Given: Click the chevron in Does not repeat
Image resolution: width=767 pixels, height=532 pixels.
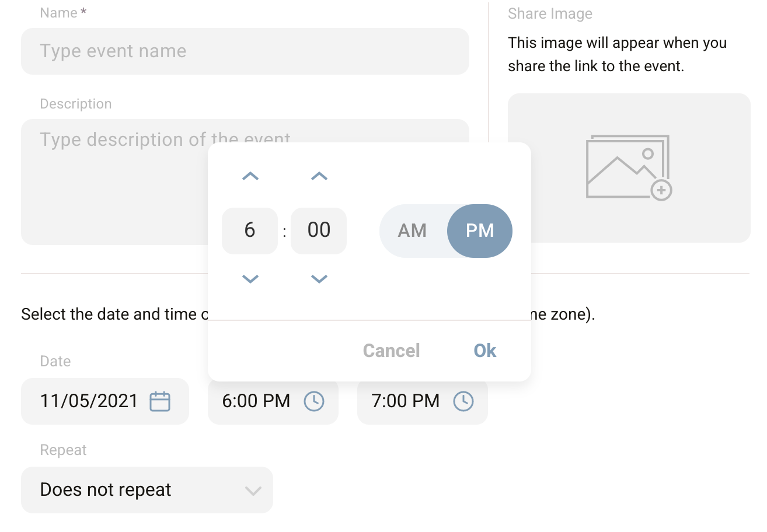Looking at the screenshot, I should coord(253,491).
